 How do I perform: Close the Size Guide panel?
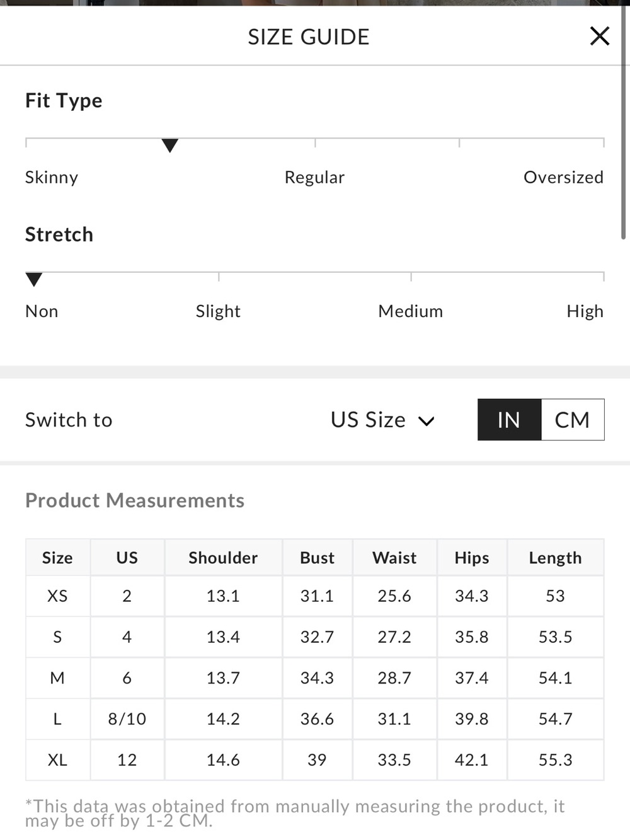click(x=599, y=36)
